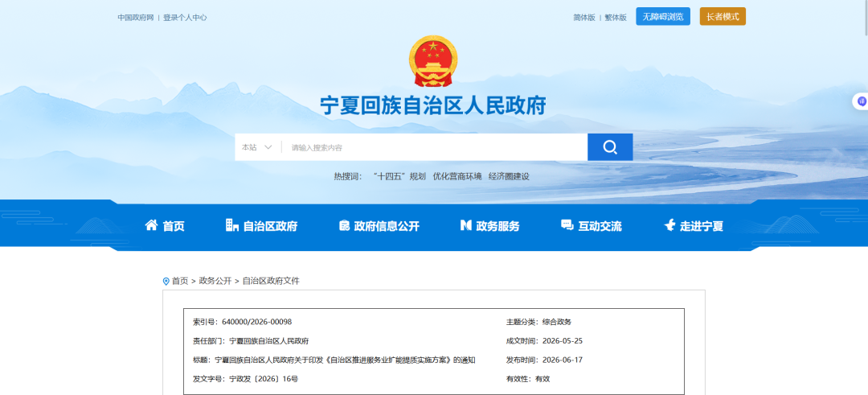Open the 登录个人中心 link
Viewport: 868px width, 395px height.
point(185,18)
